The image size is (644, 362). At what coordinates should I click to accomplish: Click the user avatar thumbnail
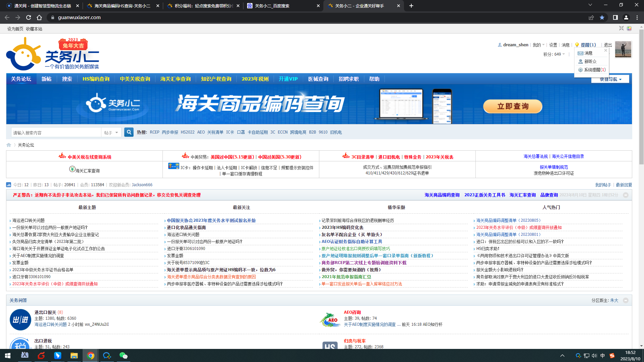tap(623, 50)
